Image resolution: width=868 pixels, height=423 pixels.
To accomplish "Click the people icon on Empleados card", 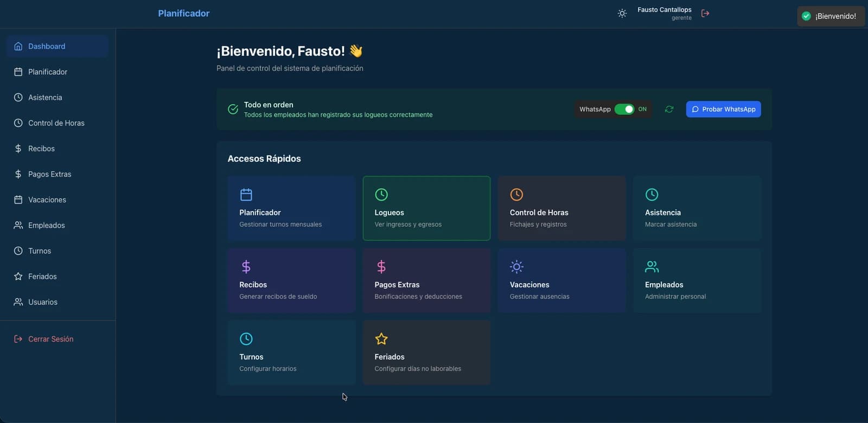I will pyautogui.click(x=652, y=266).
